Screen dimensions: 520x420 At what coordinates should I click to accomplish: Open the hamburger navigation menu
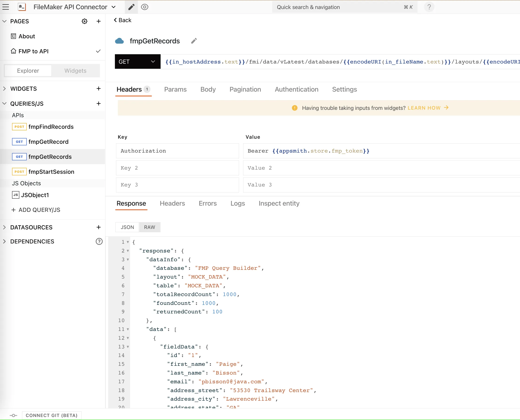[6, 7]
